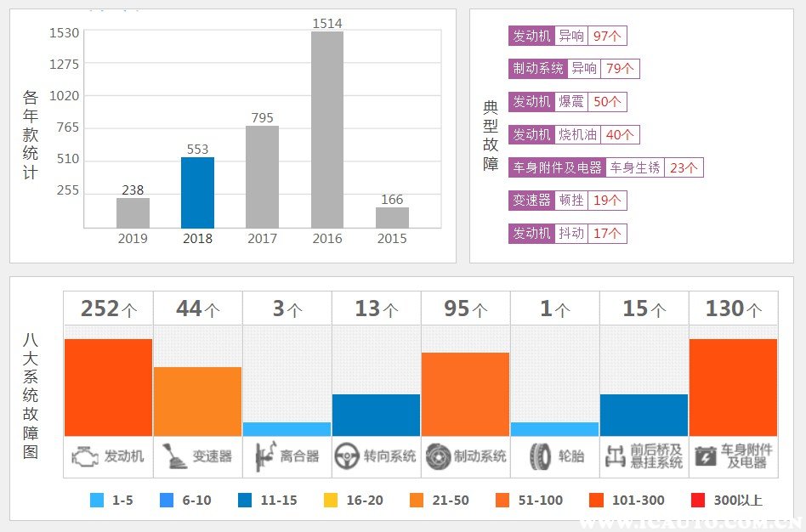806x532 pixels.
Task: Select the axle suspension (前后桥及悬挂系统) icon
Action: 615,456
